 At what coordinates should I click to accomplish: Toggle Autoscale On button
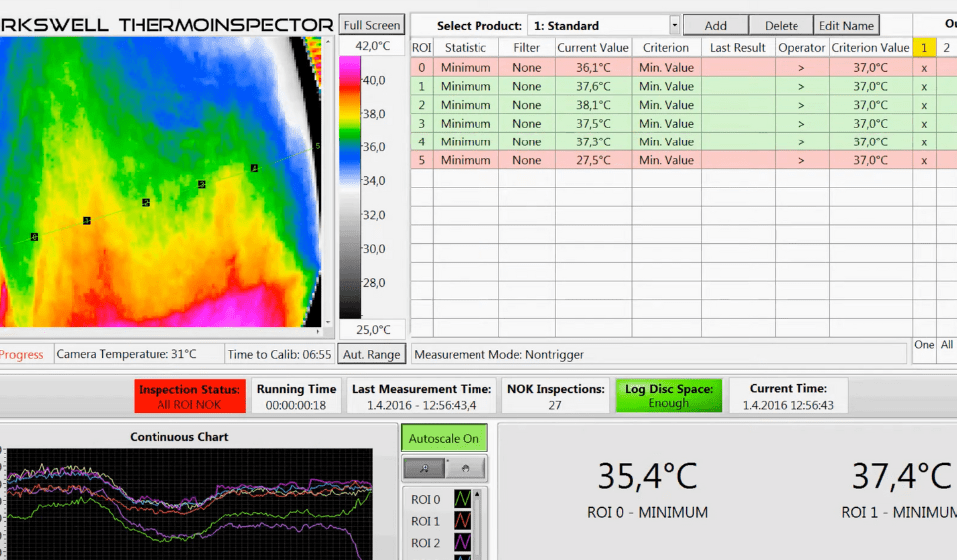pos(444,438)
